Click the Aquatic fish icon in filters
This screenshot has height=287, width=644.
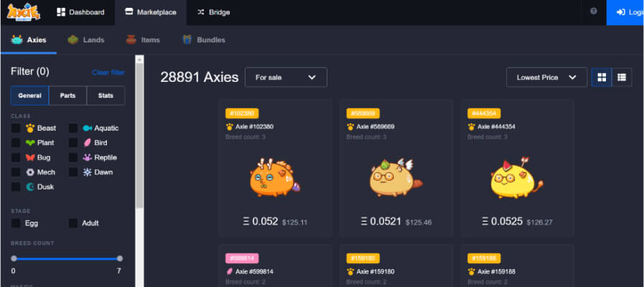(x=87, y=128)
